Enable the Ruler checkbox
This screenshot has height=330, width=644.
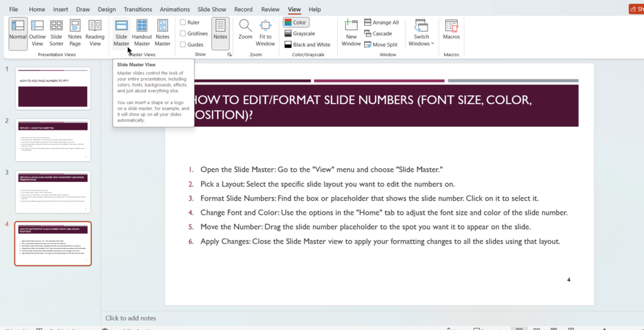(x=183, y=23)
